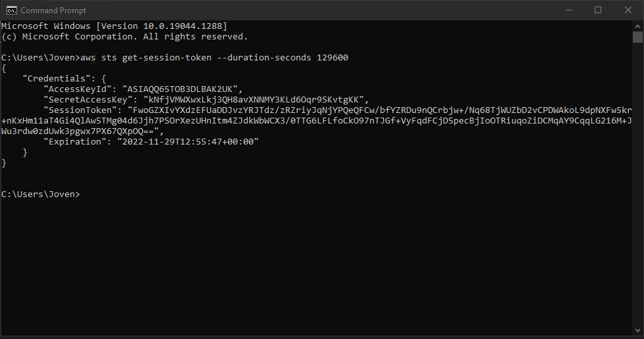Screen dimensions: 644x339
Task: Click the scrollbar down arrow
Action: (x=638, y=334)
